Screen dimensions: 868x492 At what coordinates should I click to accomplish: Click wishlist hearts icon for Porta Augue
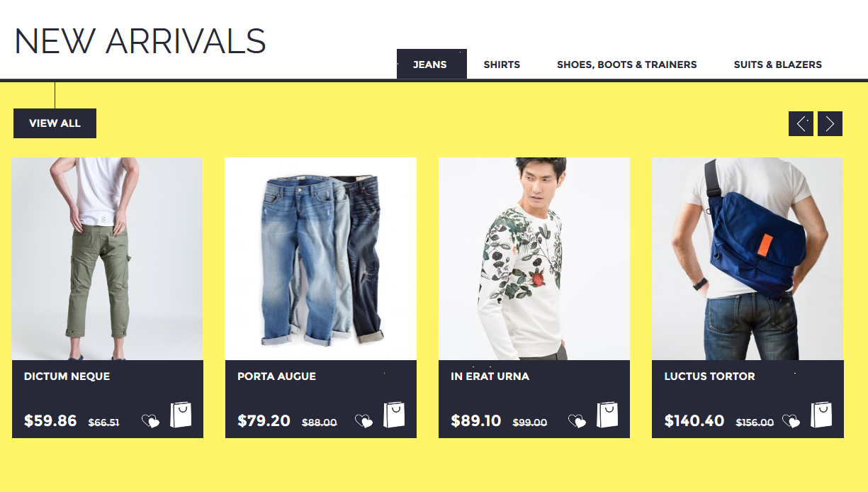click(x=363, y=421)
